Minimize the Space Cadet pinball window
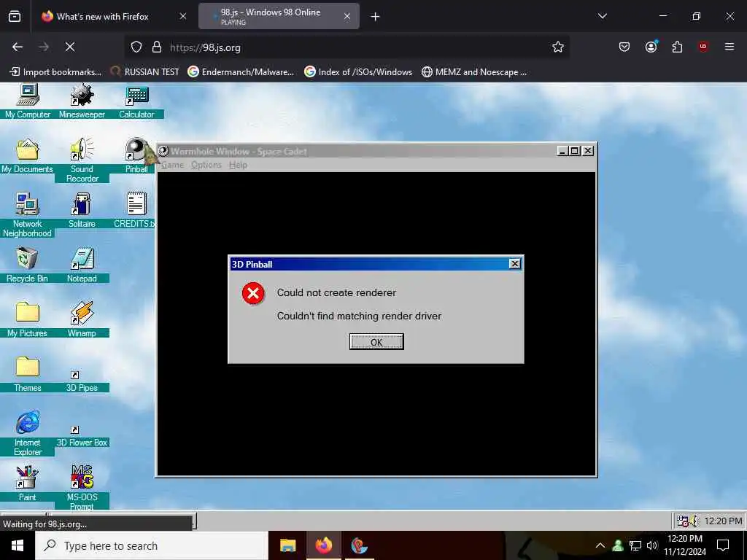This screenshot has width=747, height=560. (562, 151)
